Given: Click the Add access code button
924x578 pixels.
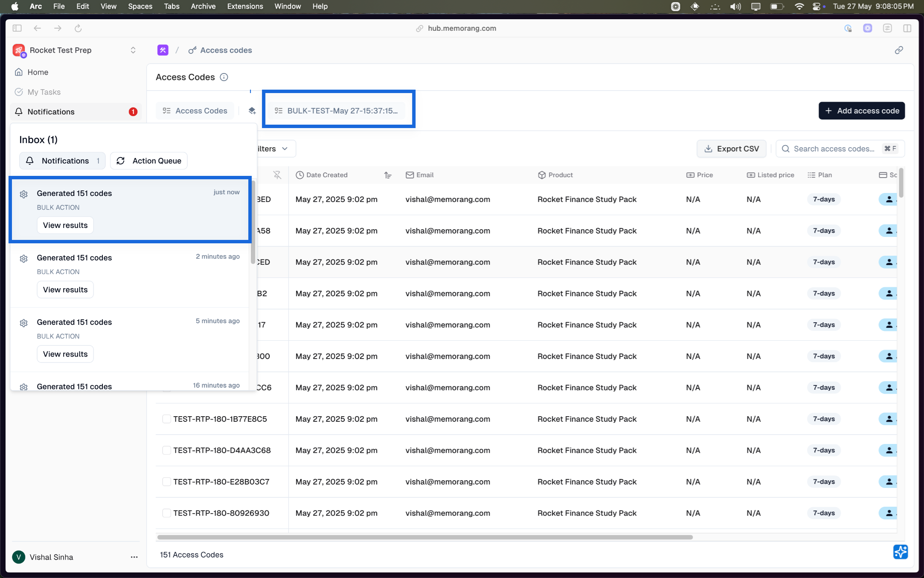Looking at the screenshot, I should [861, 111].
